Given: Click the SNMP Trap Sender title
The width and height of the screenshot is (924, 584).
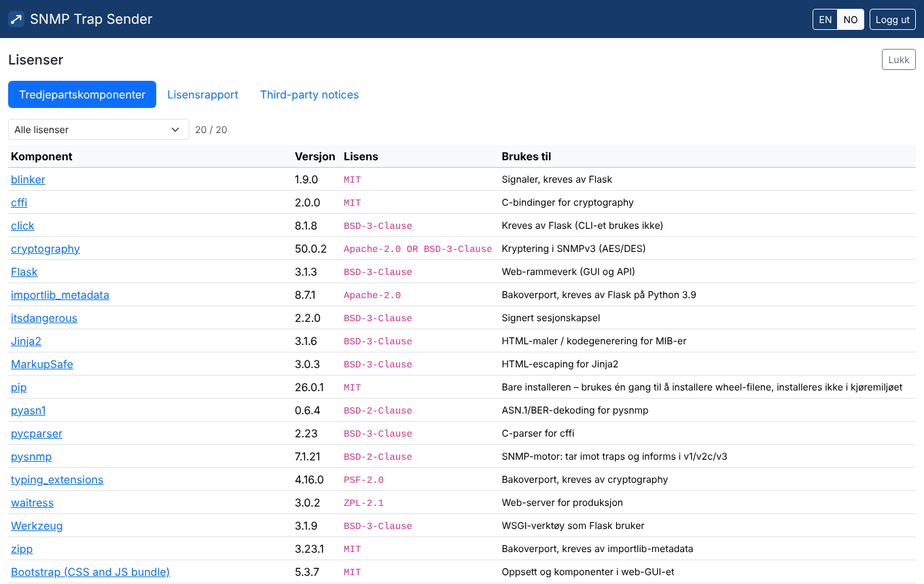Looking at the screenshot, I should [x=91, y=19].
